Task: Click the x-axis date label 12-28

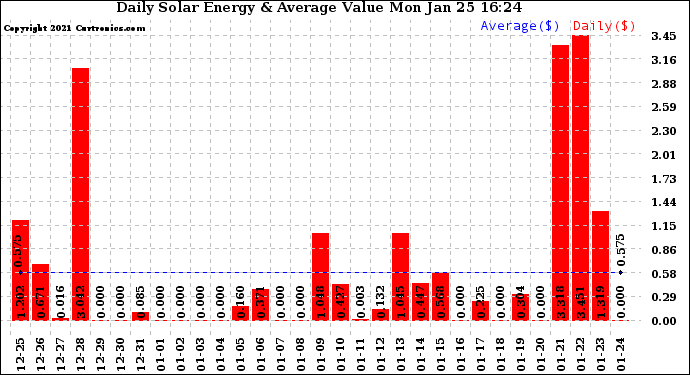Action: click(x=81, y=355)
